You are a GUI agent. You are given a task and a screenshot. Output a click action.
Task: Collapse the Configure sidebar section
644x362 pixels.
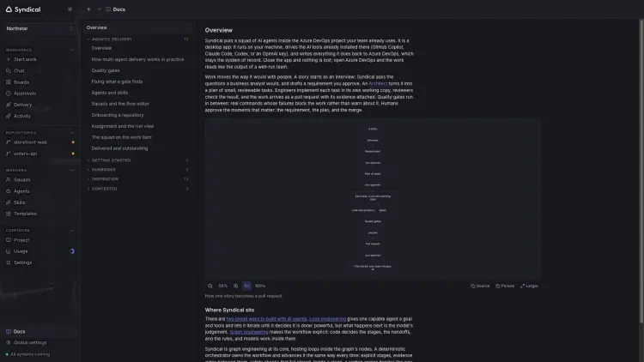(x=72, y=230)
